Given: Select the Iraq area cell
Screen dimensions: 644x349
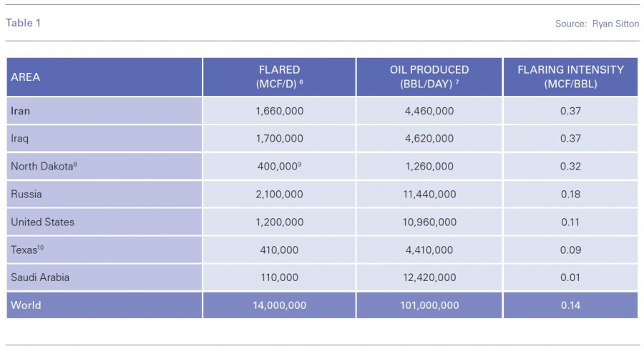Looking at the screenshot, I should [21, 138].
